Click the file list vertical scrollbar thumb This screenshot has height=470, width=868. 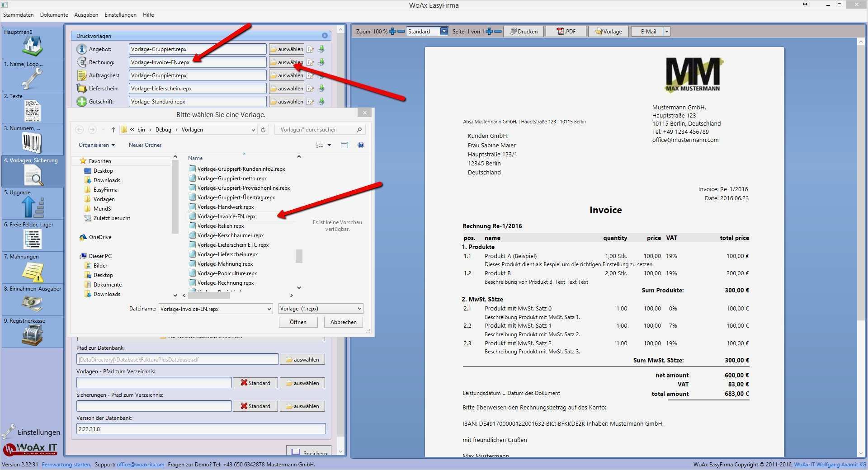click(x=299, y=256)
